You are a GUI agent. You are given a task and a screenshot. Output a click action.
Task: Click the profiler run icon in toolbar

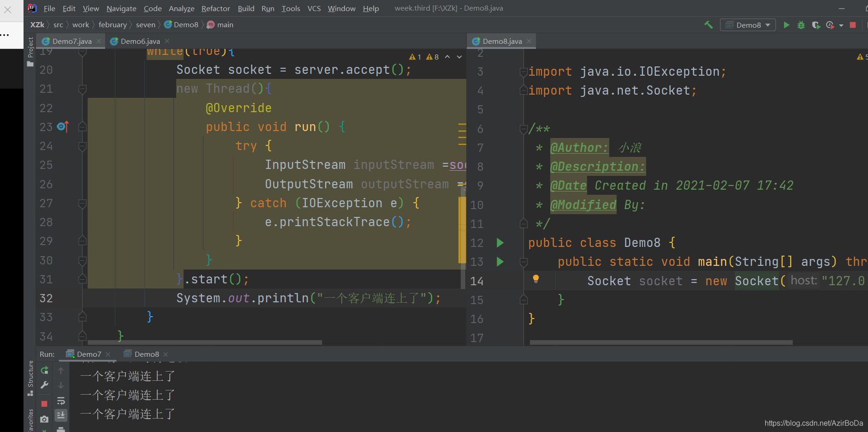click(x=830, y=25)
